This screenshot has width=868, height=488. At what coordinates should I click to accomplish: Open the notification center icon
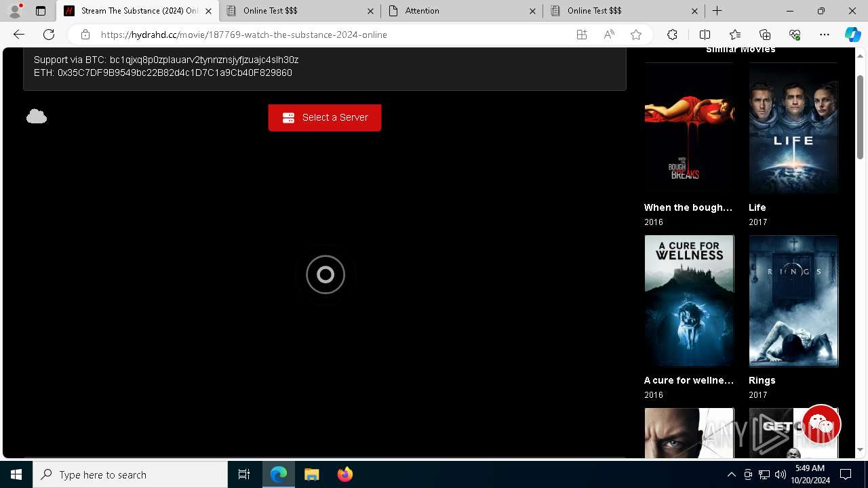(x=846, y=474)
